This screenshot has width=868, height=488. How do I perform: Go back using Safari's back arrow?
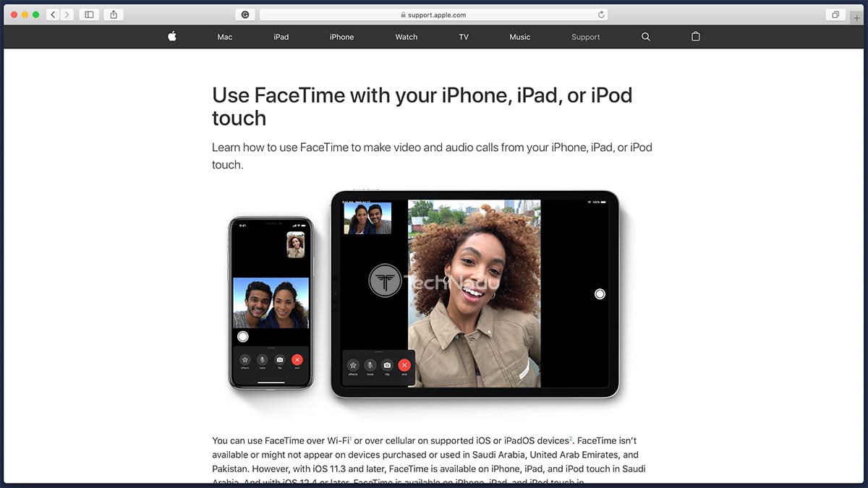(x=54, y=14)
